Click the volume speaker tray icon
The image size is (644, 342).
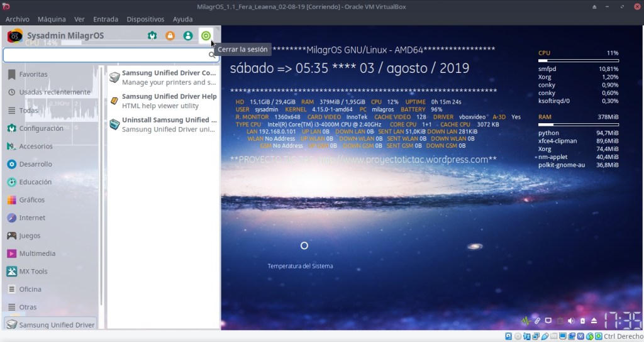(571, 321)
